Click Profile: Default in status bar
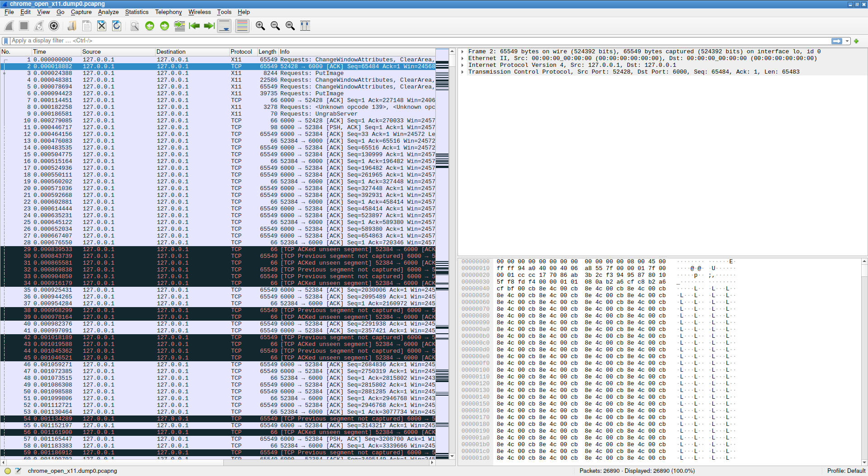 846,471
